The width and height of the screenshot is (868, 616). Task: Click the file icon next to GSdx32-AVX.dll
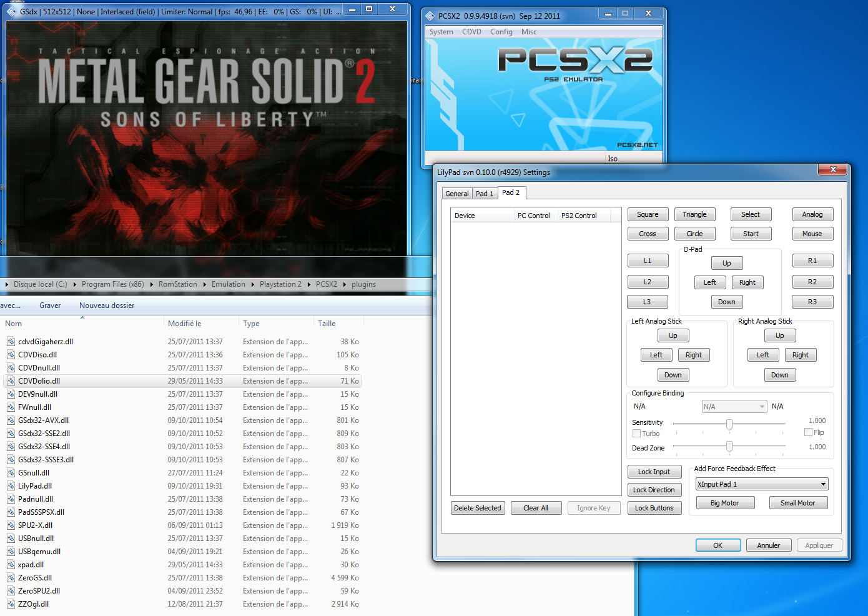pyautogui.click(x=11, y=420)
